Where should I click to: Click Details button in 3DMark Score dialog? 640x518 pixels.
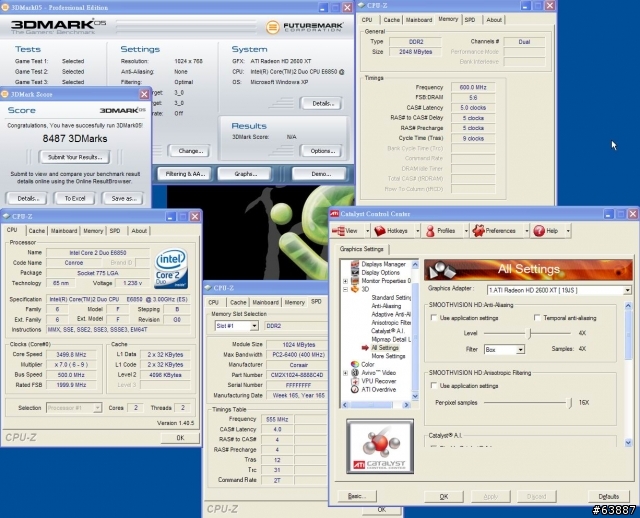point(27,198)
